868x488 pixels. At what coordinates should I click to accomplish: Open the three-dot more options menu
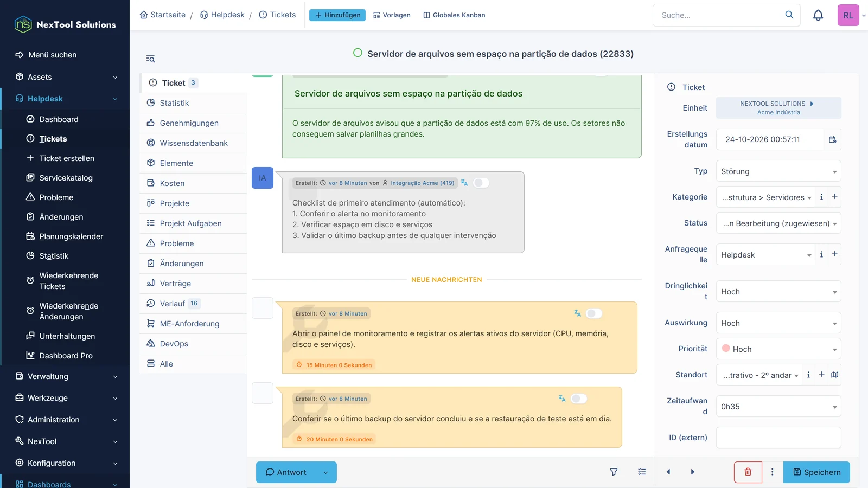pyautogui.click(x=773, y=472)
